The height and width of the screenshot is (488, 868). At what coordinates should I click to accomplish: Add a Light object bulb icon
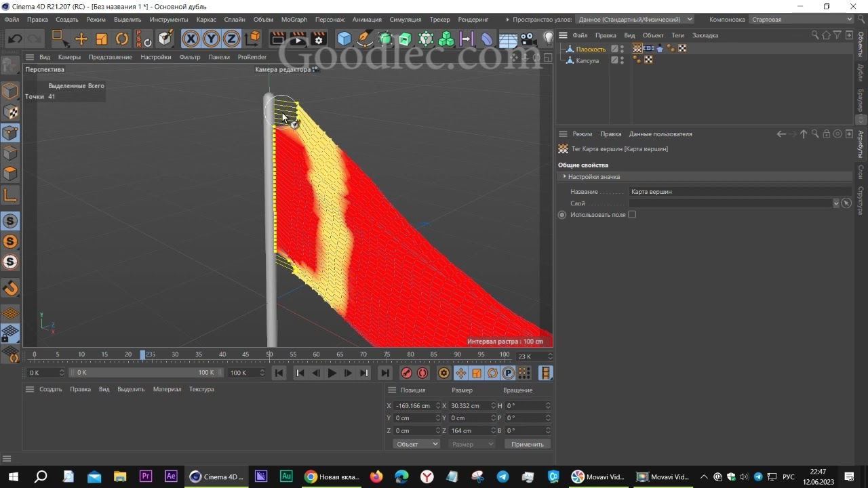pyautogui.click(x=549, y=39)
